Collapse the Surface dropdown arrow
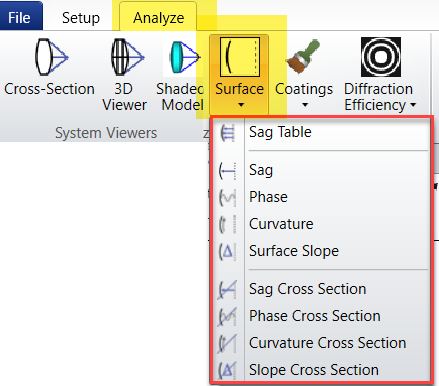The image size is (439, 386). click(241, 105)
